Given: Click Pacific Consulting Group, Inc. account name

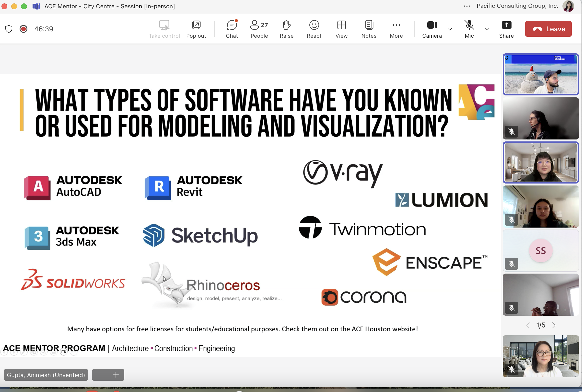Looking at the screenshot, I should click(517, 6).
